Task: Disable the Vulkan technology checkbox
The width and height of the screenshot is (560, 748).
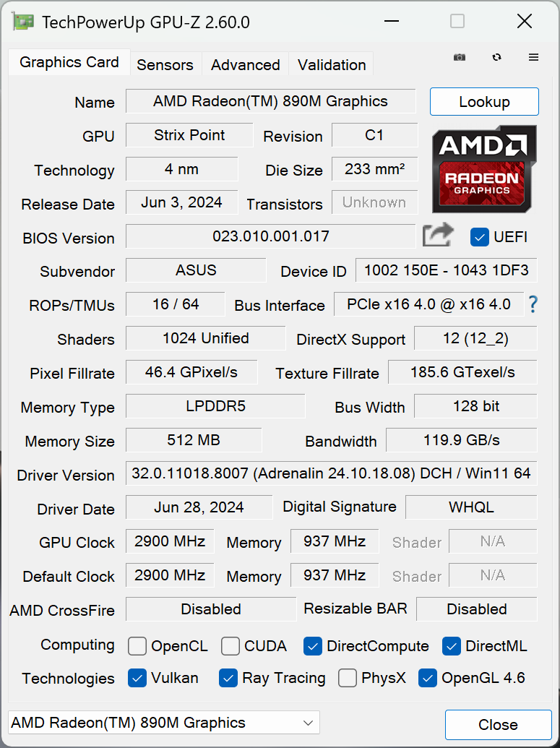Action: [137, 678]
